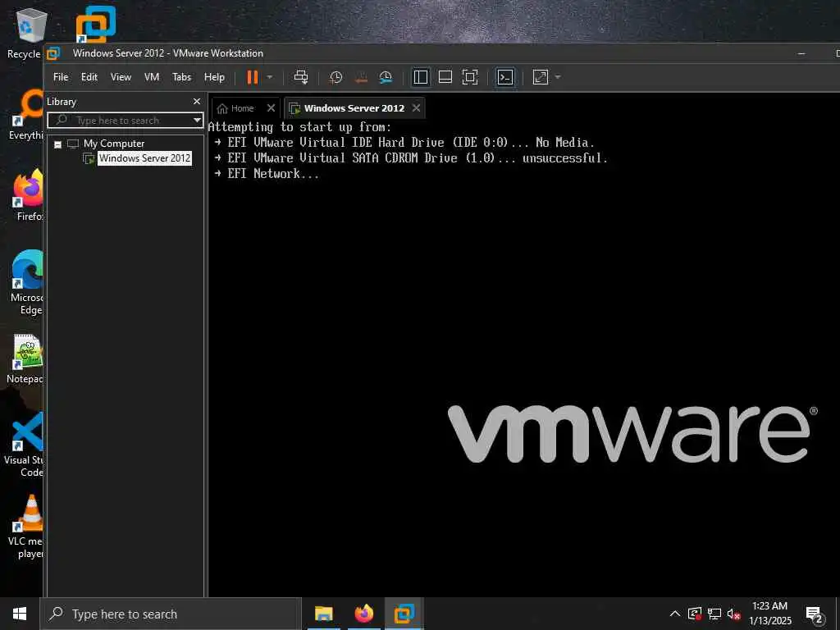The image size is (840, 630).
Task: Pause the virtual machine with the orange button
Action: [252, 77]
